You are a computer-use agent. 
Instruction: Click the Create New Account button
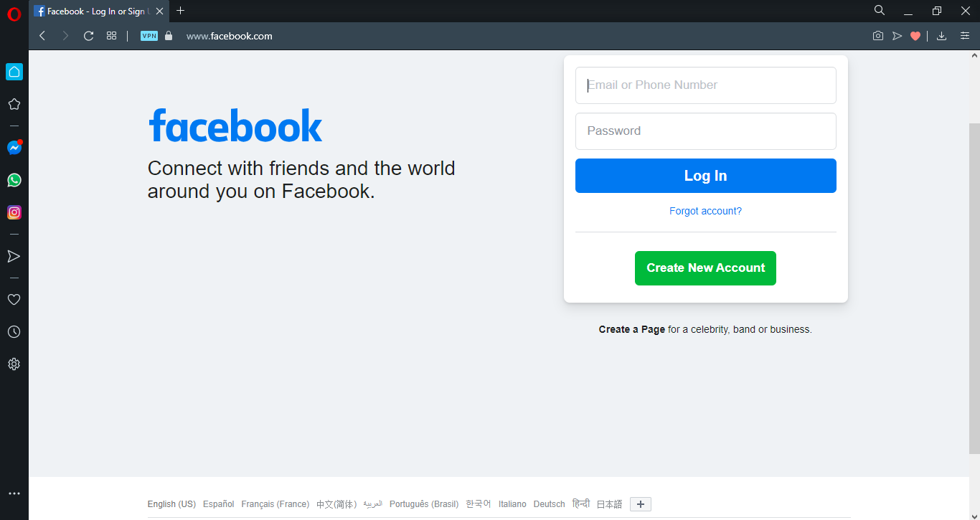click(x=705, y=268)
